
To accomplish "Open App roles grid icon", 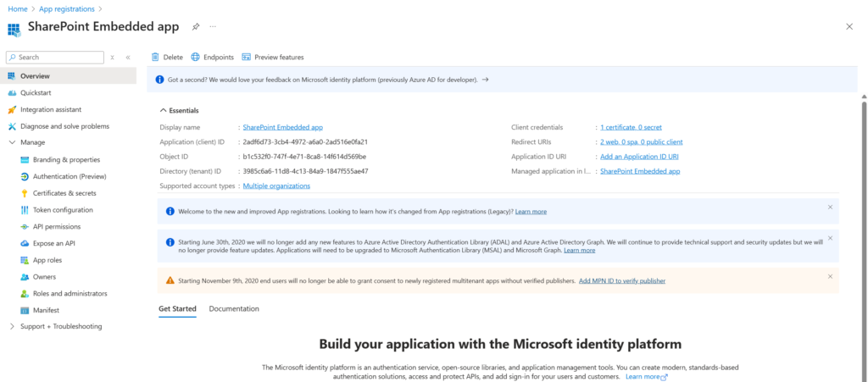I will (25, 260).
